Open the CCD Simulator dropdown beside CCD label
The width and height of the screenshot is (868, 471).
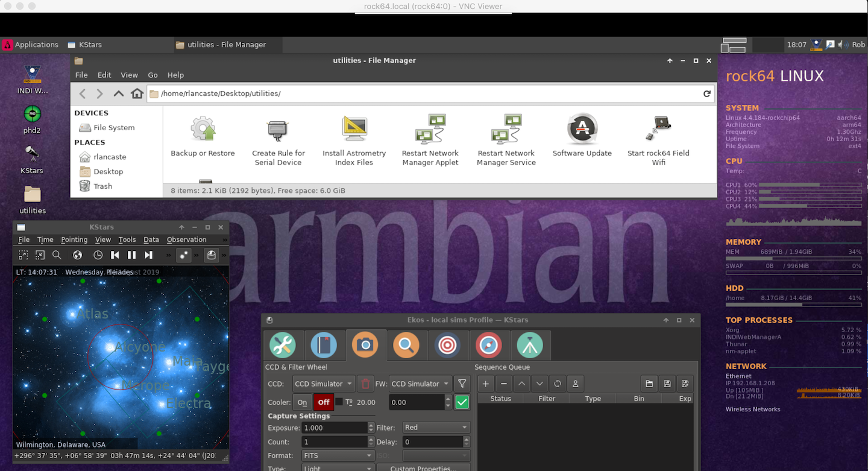(324, 384)
